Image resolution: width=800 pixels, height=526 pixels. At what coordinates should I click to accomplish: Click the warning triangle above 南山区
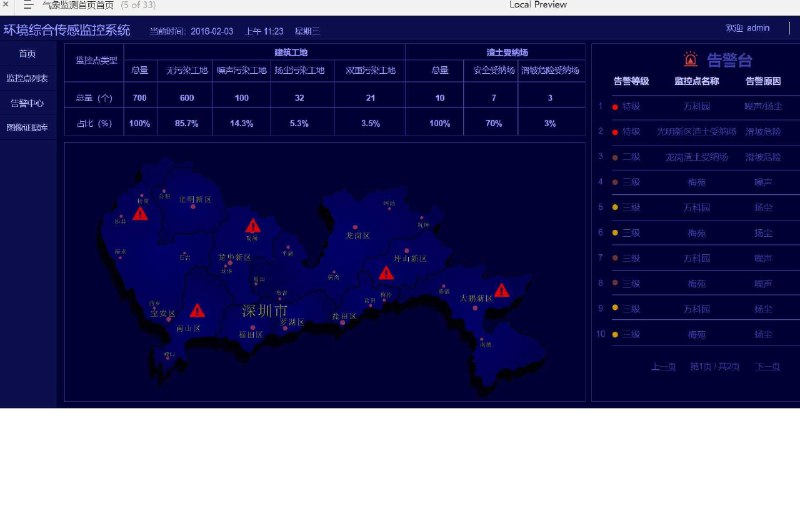pos(197,311)
